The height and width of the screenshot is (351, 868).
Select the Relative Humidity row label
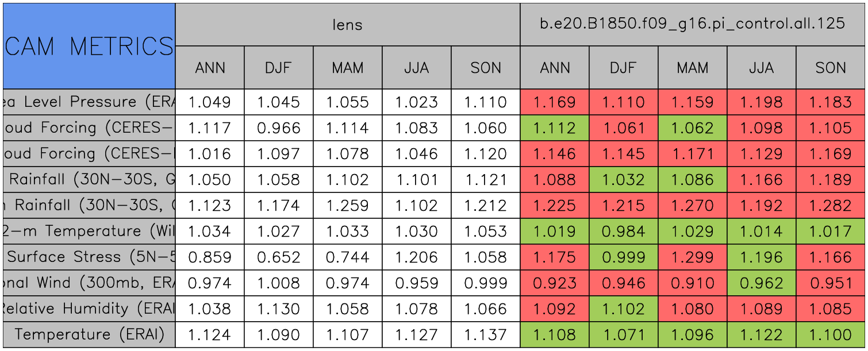coord(89,308)
